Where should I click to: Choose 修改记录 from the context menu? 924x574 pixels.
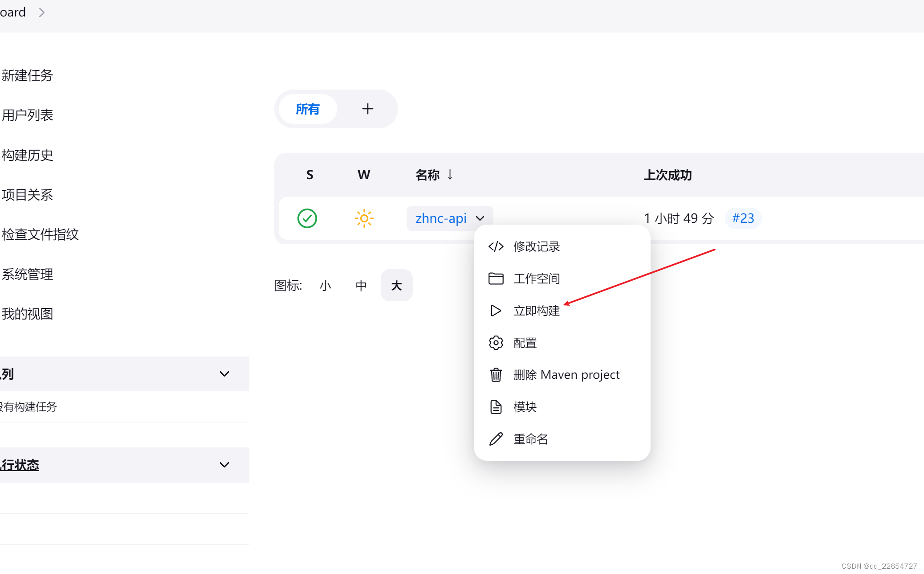562,246
